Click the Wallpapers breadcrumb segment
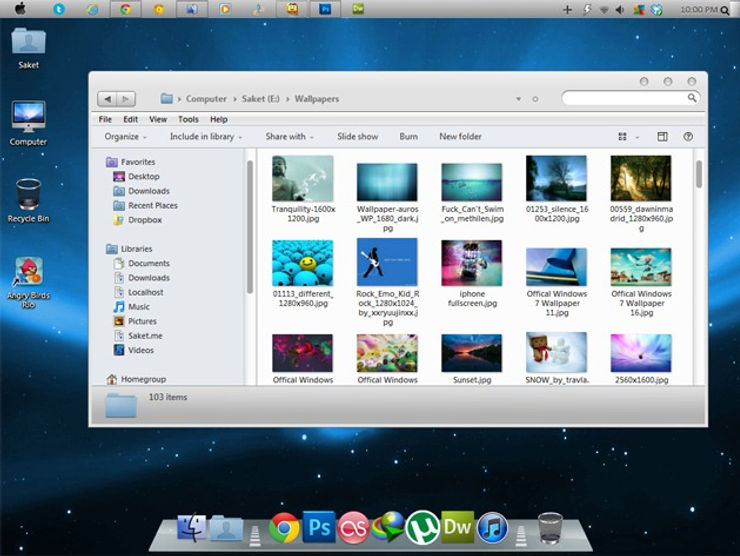740x556 pixels. pos(317,99)
